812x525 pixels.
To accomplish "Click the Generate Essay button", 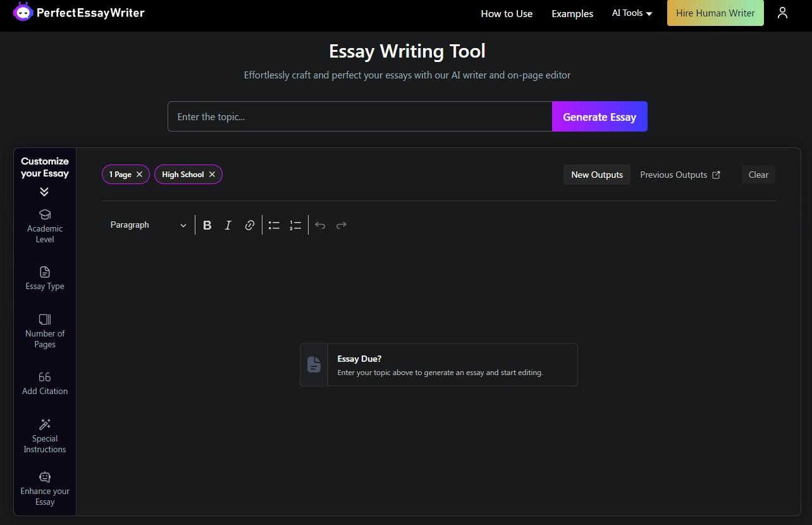I will click(x=600, y=116).
